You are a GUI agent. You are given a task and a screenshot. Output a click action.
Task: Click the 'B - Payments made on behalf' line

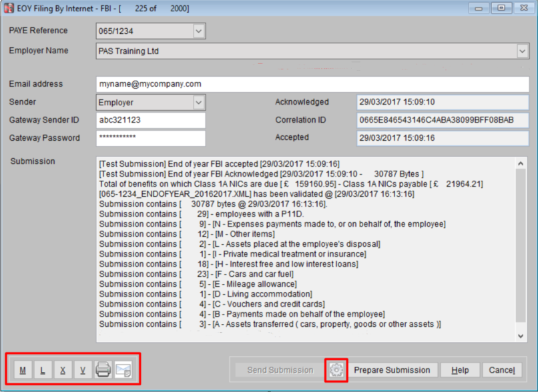pos(242,314)
